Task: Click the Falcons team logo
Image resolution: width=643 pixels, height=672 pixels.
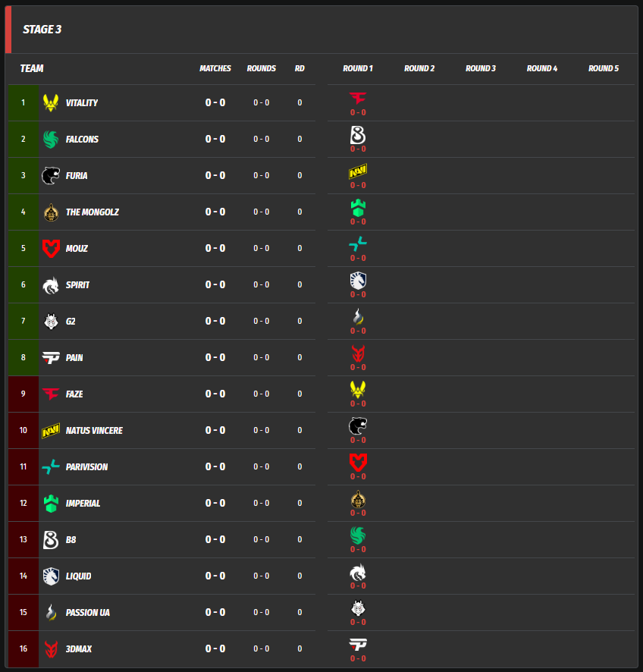Action: (x=51, y=139)
